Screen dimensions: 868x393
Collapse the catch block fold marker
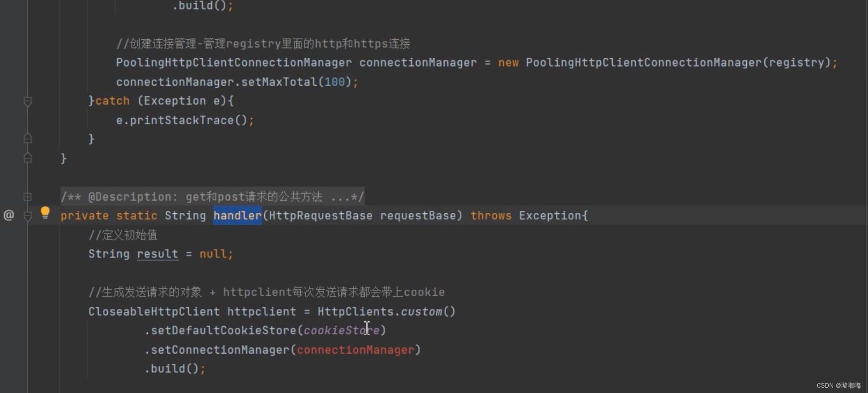[27, 102]
